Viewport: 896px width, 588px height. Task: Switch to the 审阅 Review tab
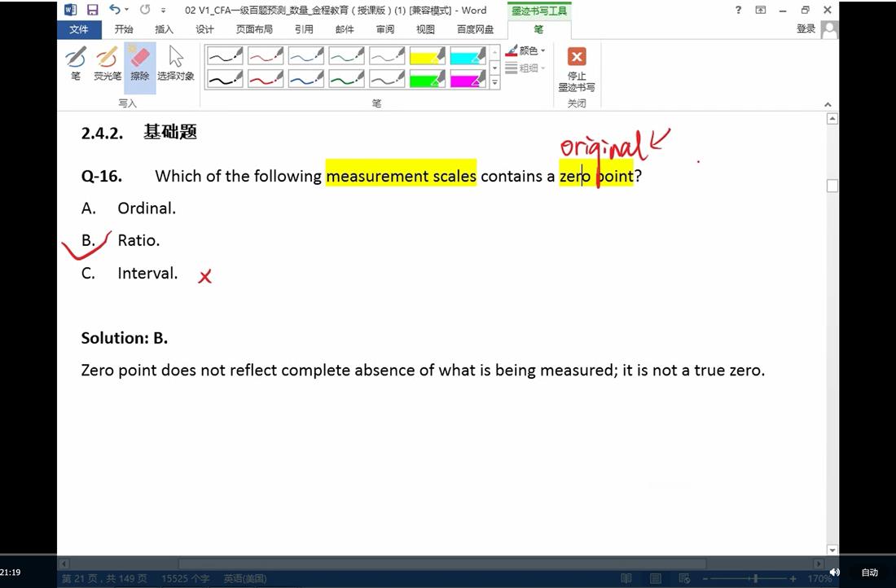click(385, 29)
